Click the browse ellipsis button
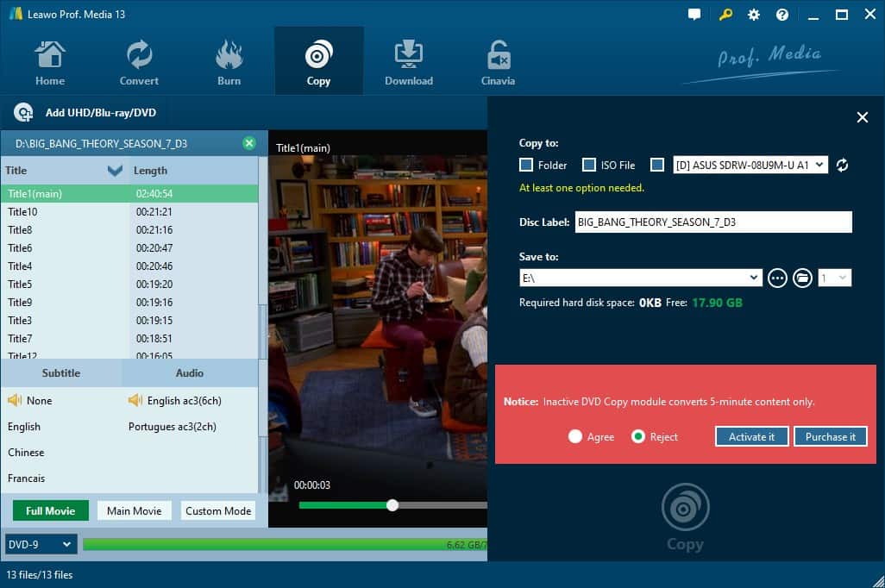The height and width of the screenshot is (588, 885). [x=777, y=278]
